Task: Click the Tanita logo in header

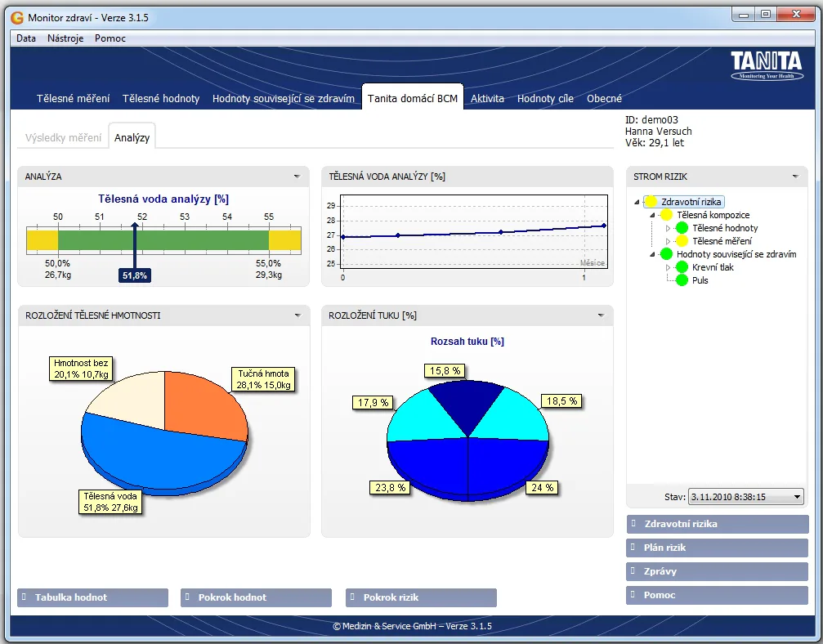Action: click(766, 65)
